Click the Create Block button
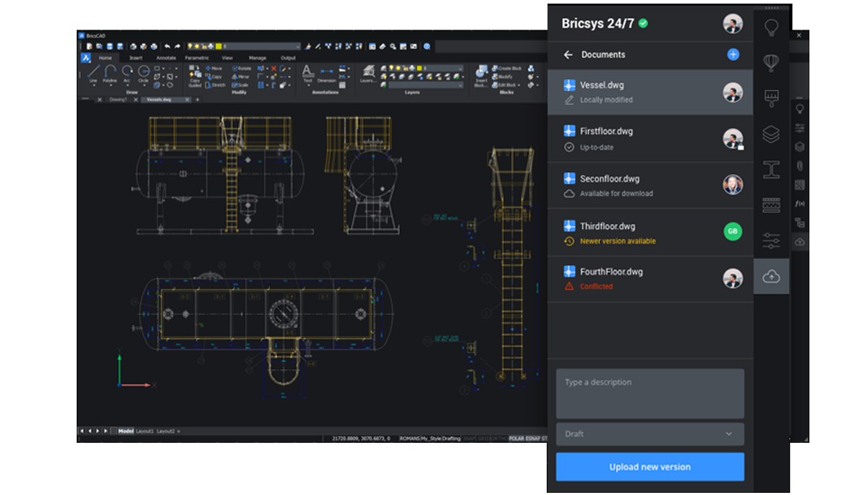 click(506, 68)
